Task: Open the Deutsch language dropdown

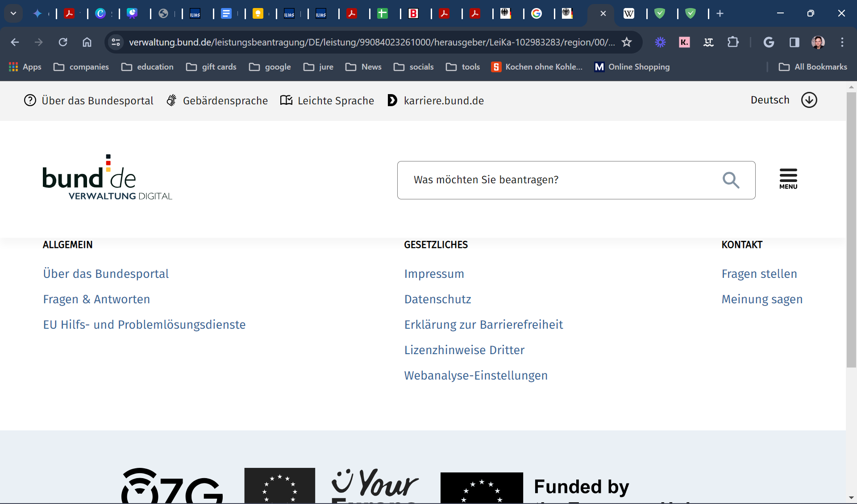Action: coord(784,100)
